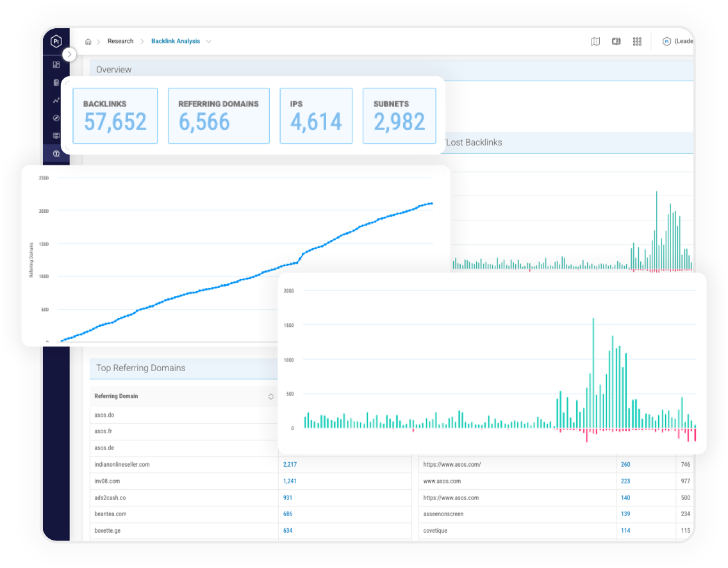Click the home icon in breadcrumb
Viewport: 728px width, 568px height.
(88, 41)
